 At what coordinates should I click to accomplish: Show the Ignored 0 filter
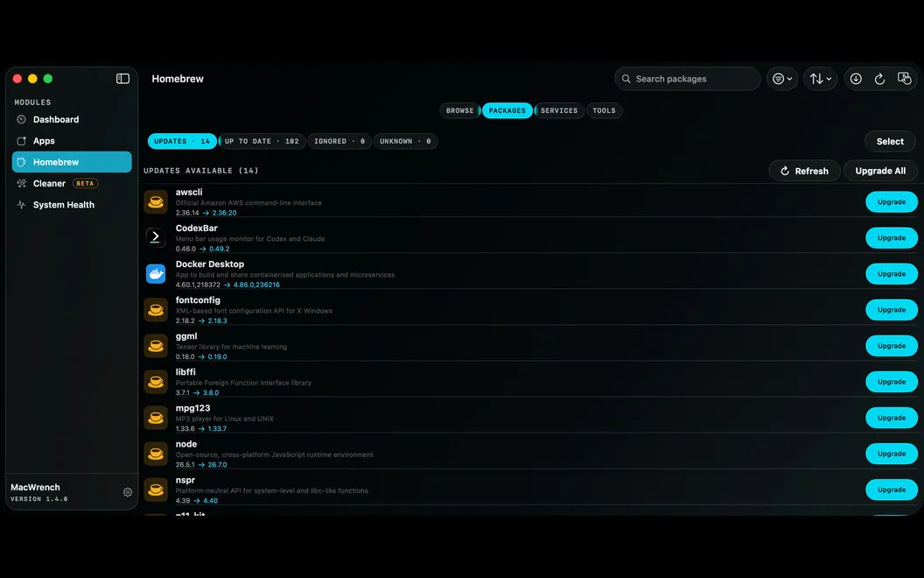point(339,141)
